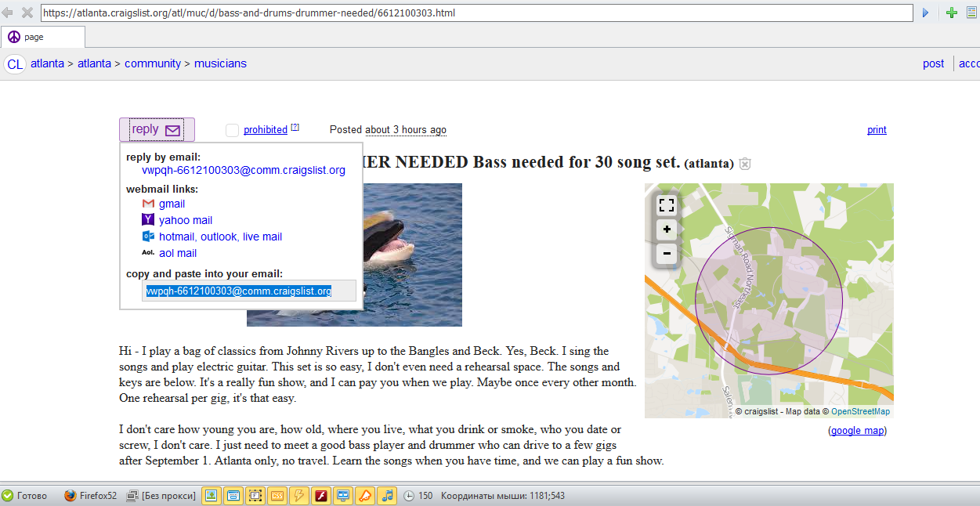Screen dimensions: 980x506
Task: Click the map fullscreen icon
Action: [667, 206]
